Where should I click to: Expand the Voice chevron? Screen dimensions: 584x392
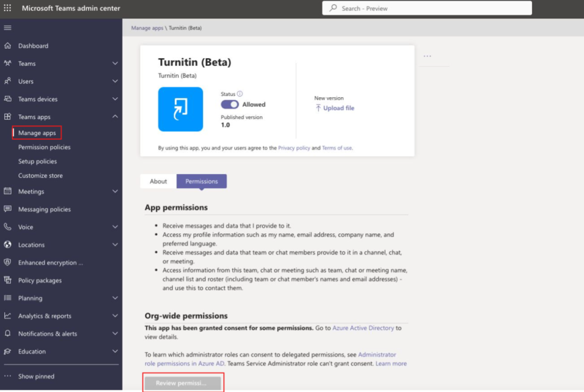(115, 227)
